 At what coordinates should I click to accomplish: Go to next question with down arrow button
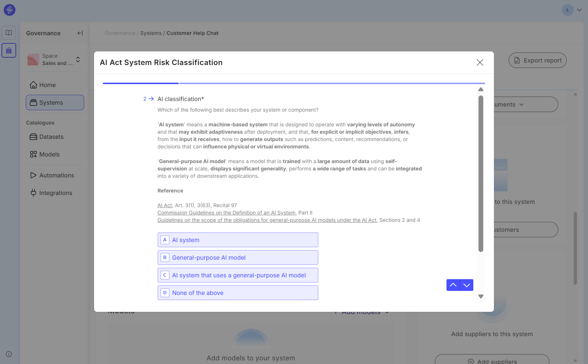(x=467, y=285)
